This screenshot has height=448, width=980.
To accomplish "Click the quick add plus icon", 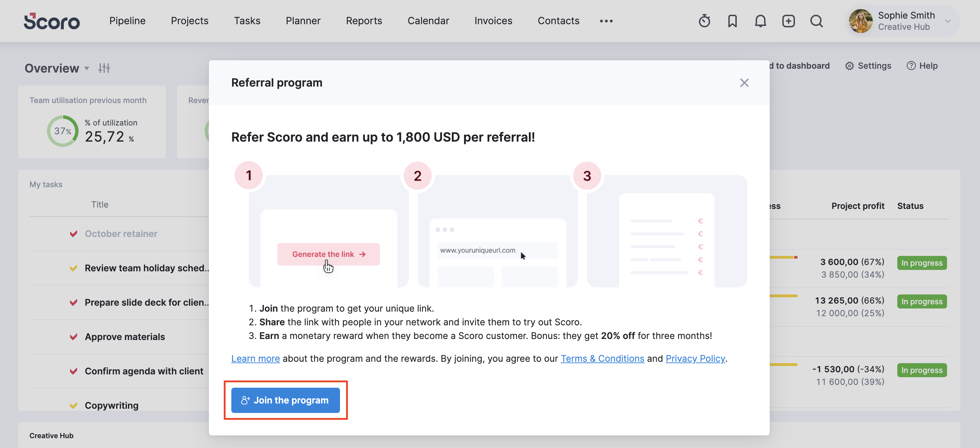I will [x=788, y=21].
